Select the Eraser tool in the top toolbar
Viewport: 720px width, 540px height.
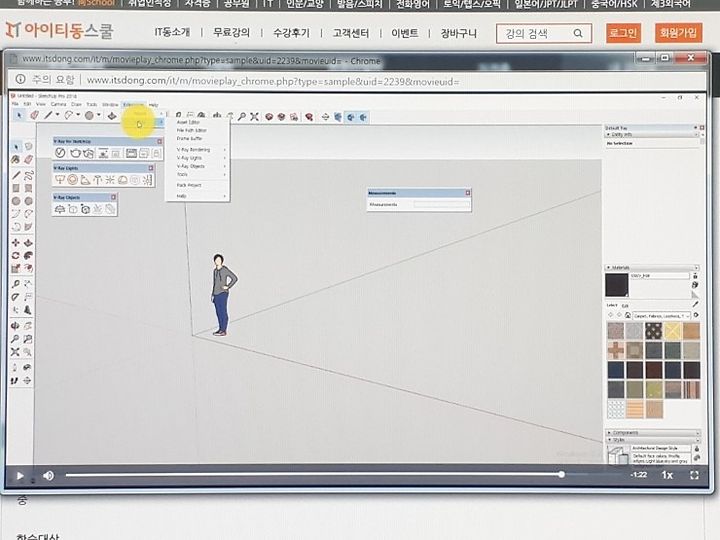(x=34, y=115)
